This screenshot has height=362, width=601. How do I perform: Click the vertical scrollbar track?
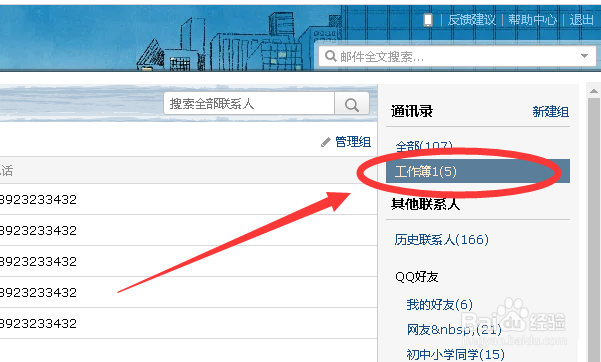pos(594,230)
